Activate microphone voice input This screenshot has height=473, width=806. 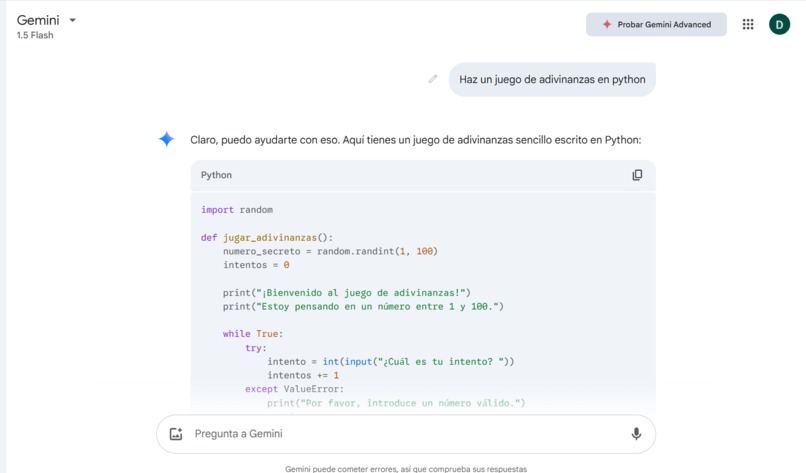pyautogui.click(x=636, y=434)
